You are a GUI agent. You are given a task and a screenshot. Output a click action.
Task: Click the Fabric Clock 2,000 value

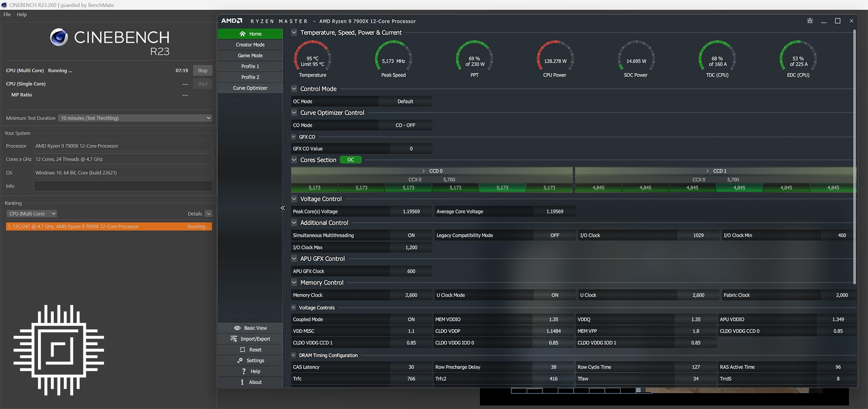841,295
